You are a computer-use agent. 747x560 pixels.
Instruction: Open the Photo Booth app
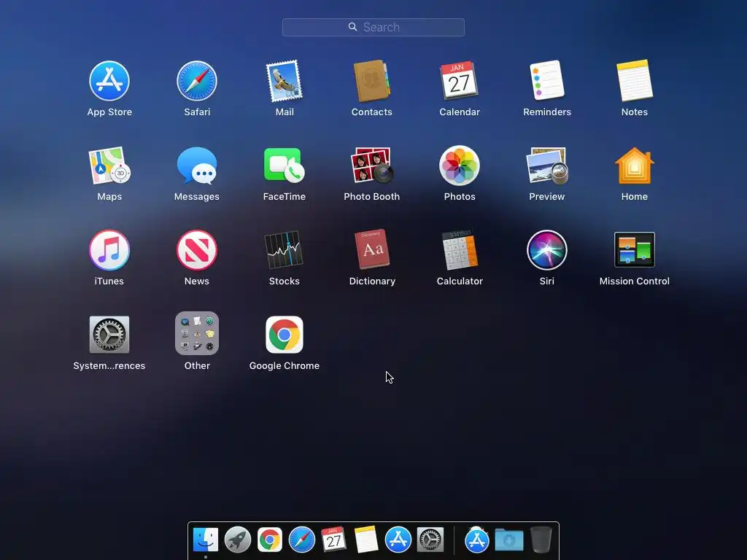[371, 166]
